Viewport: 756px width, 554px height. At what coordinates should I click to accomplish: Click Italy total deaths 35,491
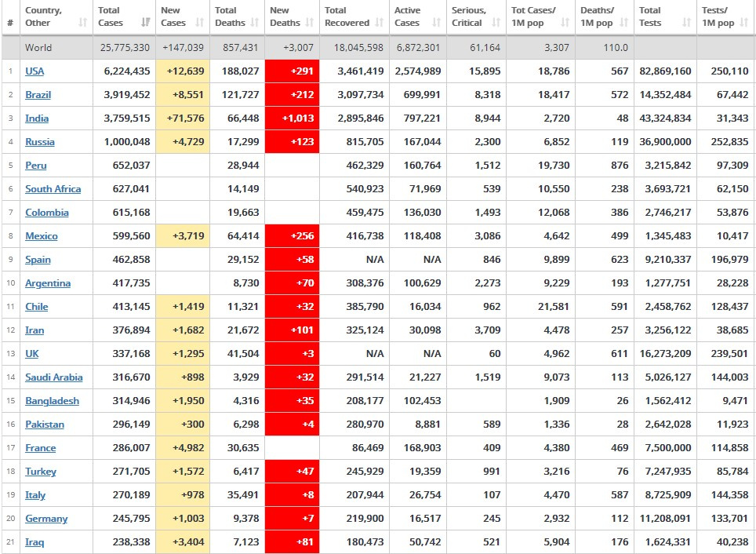(243, 495)
